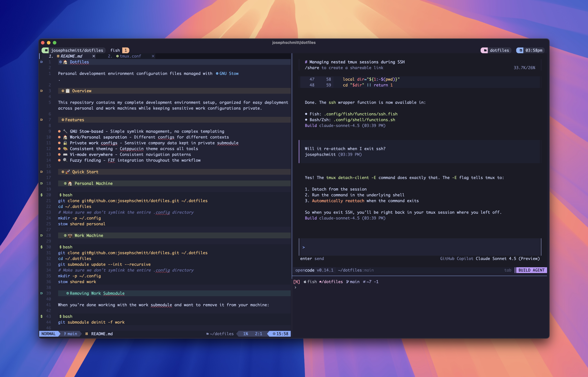The width and height of the screenshot is (588, 377).
Task: Click the markdown file icon on README.md tab
Action: [x=58, y=56]
